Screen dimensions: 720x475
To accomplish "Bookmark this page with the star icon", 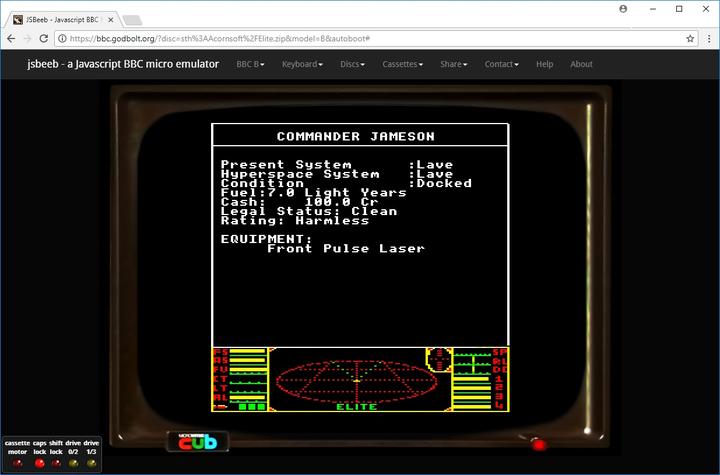I will coord(690,38).
